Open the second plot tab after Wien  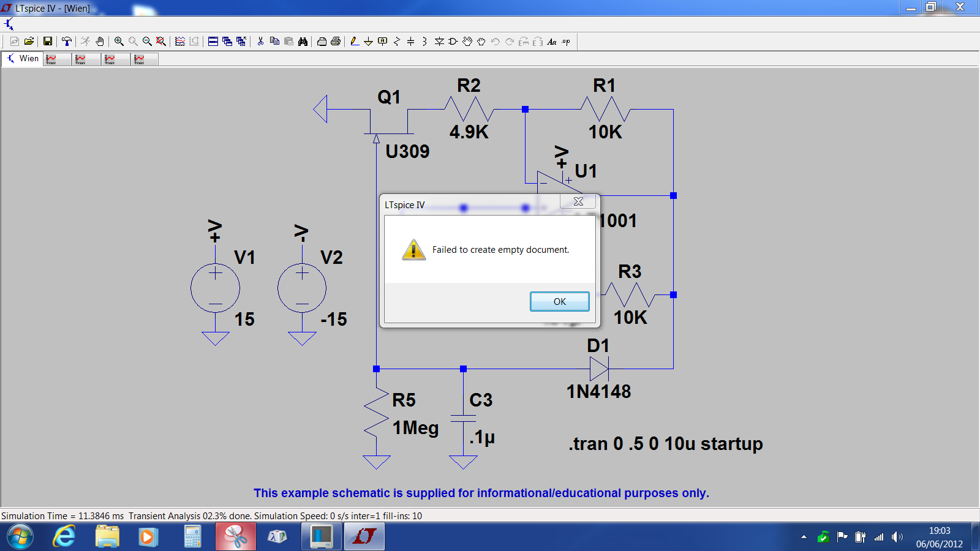coord(86,59)
